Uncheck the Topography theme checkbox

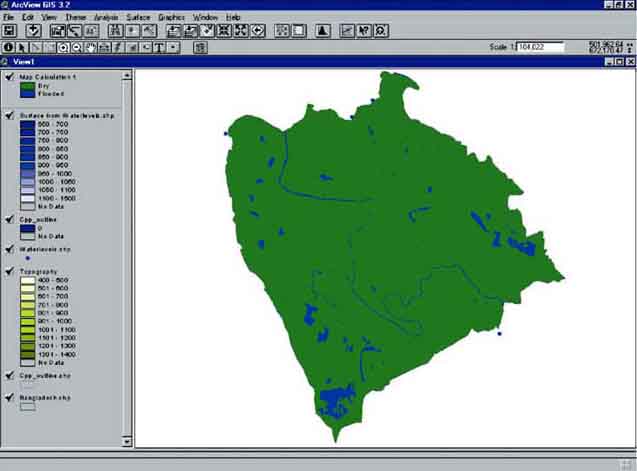(9, 270)
